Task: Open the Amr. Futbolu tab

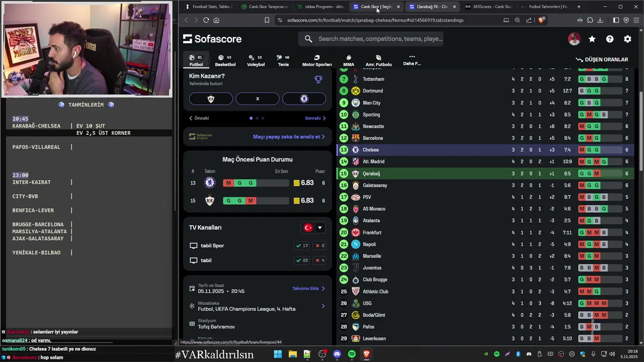Action: pyautogui.click(x=378, y=60)
